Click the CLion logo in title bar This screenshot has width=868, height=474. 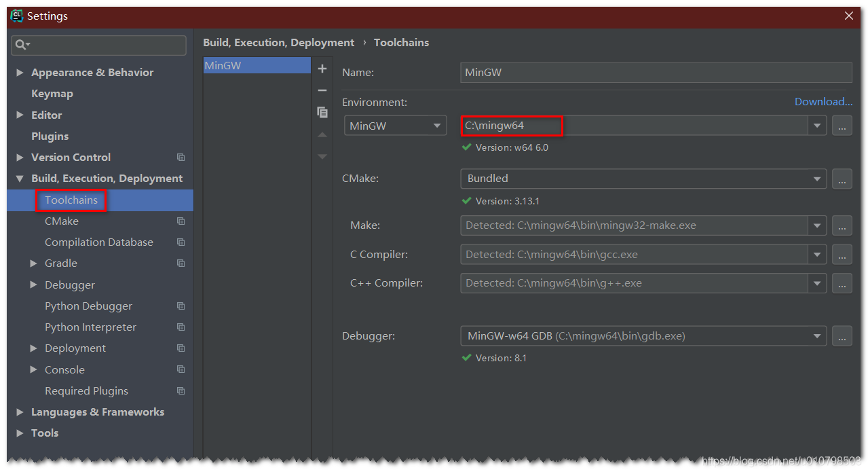click(x=17, y=16)
